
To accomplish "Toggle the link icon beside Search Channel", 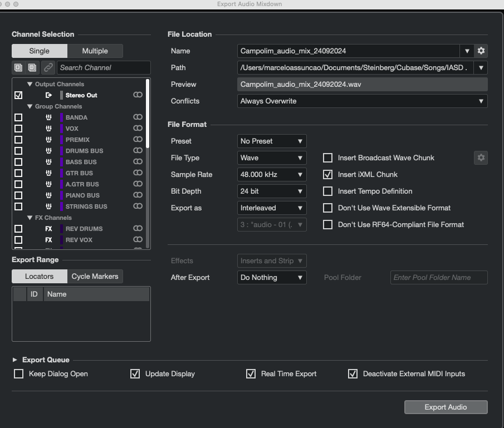I will click(48, 67).
